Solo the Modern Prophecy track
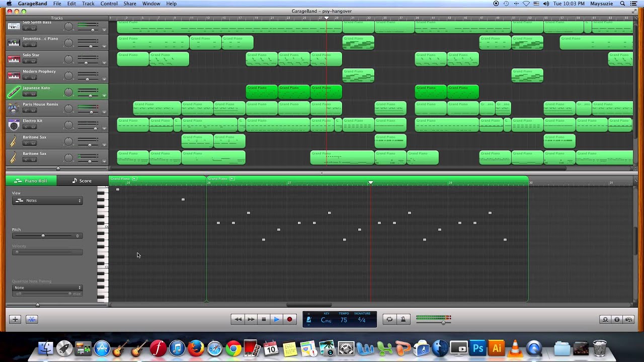The height and width of the screenshot is (362, 644). point(33,77)
